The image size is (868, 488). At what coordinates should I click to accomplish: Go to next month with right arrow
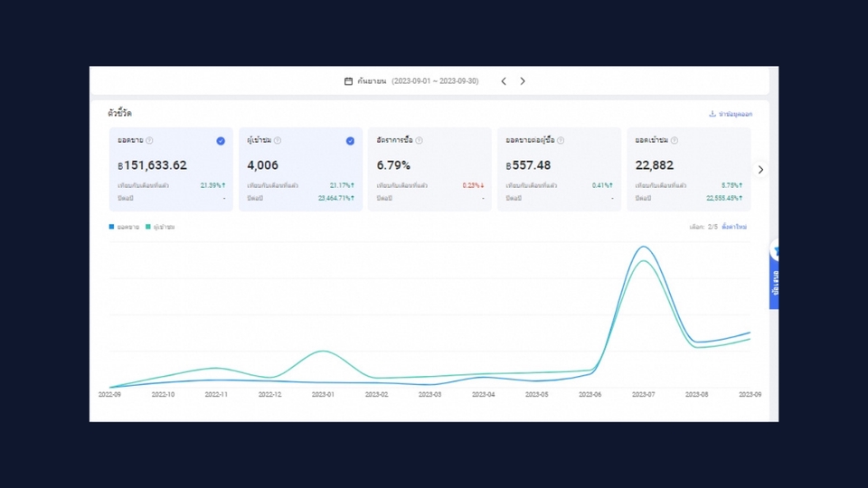coord(523,81)
